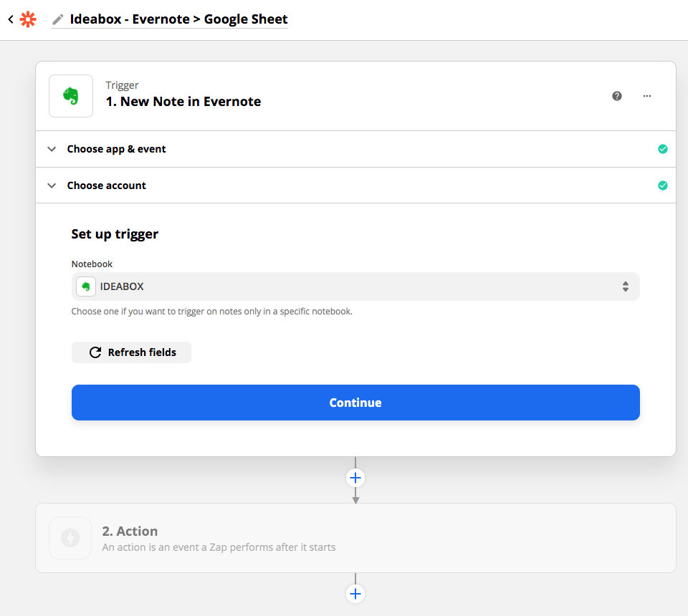Click the Zap title Ideabox - Evernote > Google Sheet
Screen dimensions: 688x616
[x=178, y=19]
